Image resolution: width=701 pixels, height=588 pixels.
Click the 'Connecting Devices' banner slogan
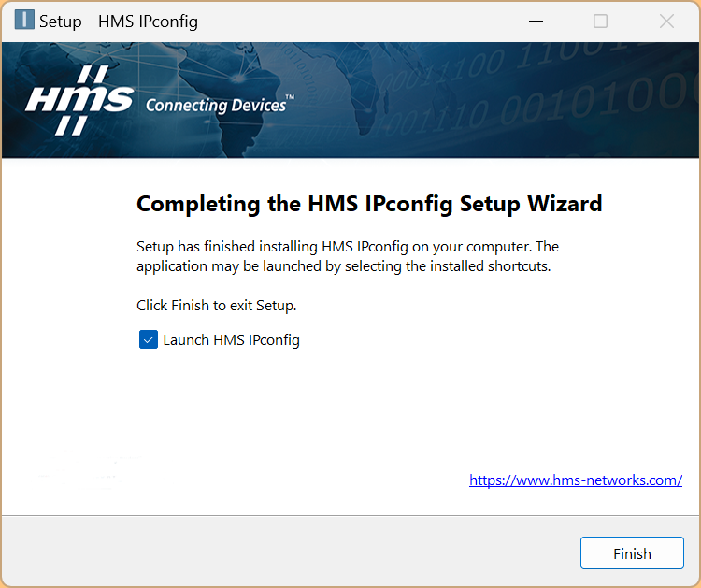[x=220, y=104]
